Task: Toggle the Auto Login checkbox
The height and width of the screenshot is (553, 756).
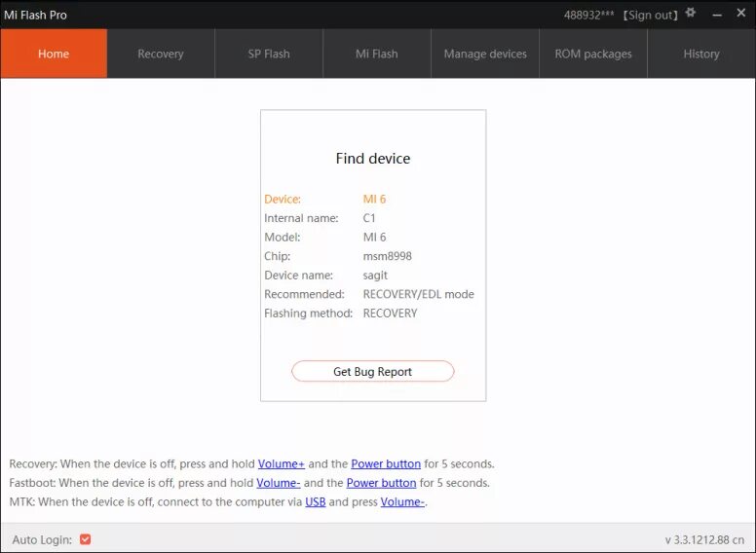Action: point(86,539)
